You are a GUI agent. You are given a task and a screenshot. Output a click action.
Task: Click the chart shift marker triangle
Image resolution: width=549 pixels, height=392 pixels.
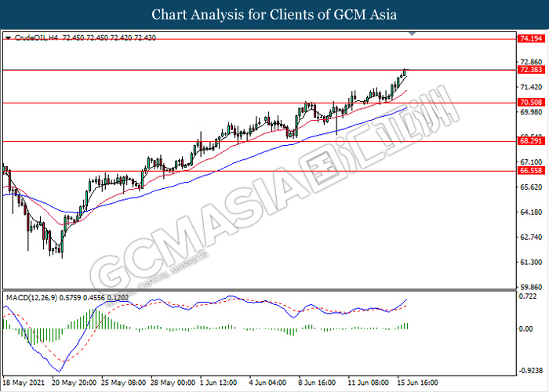(x=412, y=34)
